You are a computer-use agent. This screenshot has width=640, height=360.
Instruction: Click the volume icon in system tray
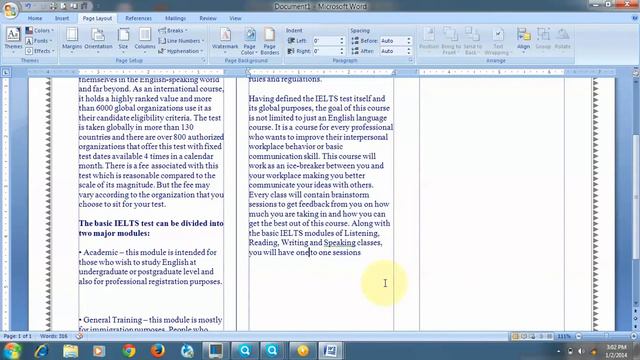(x=581, y=351)
